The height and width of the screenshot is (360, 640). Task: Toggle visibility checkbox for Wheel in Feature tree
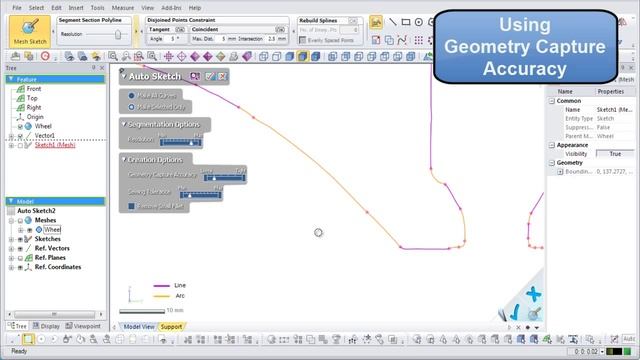20,127
